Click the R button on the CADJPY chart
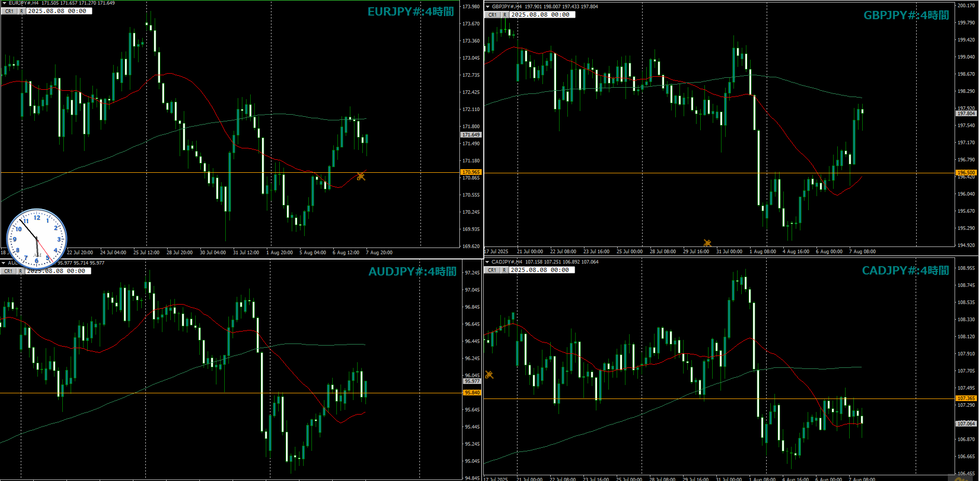 [x=505, y=270]
